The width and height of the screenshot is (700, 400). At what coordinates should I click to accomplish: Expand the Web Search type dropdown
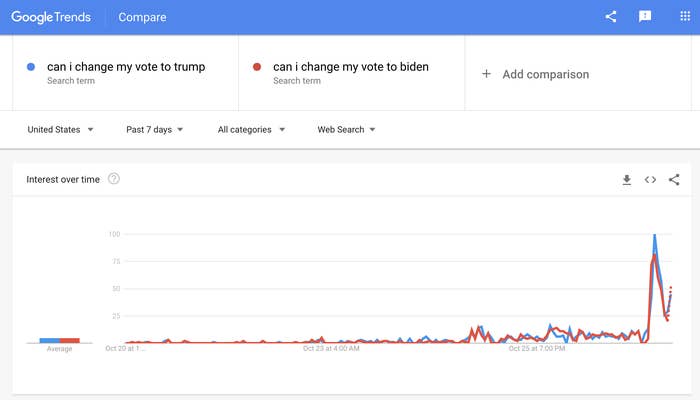(x=346, y=129)
